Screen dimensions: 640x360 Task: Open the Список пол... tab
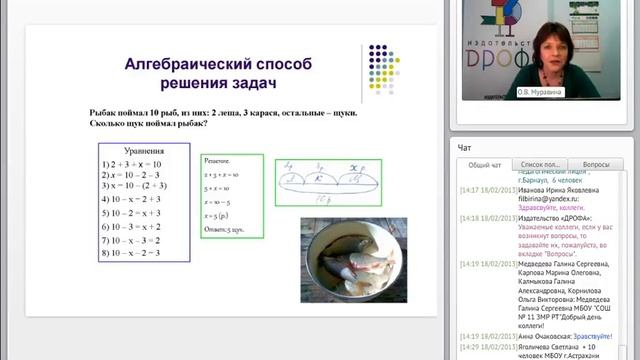pos(540,164)
